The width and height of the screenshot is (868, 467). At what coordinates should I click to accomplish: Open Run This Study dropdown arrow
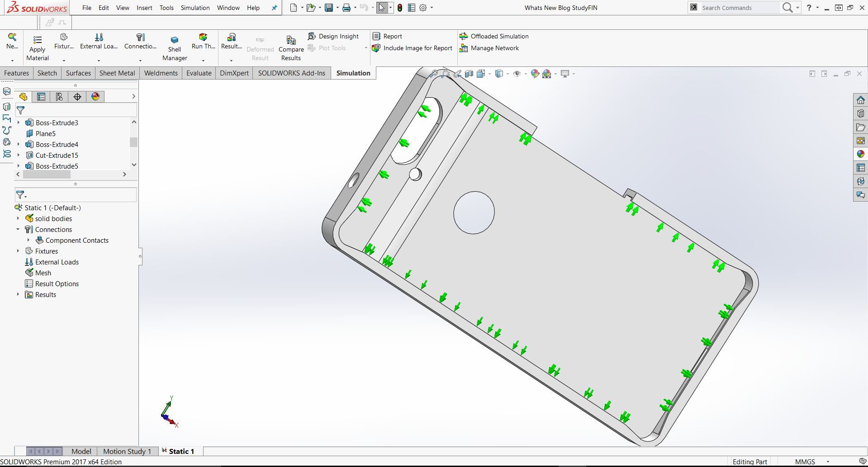click(x=203, y=60)
